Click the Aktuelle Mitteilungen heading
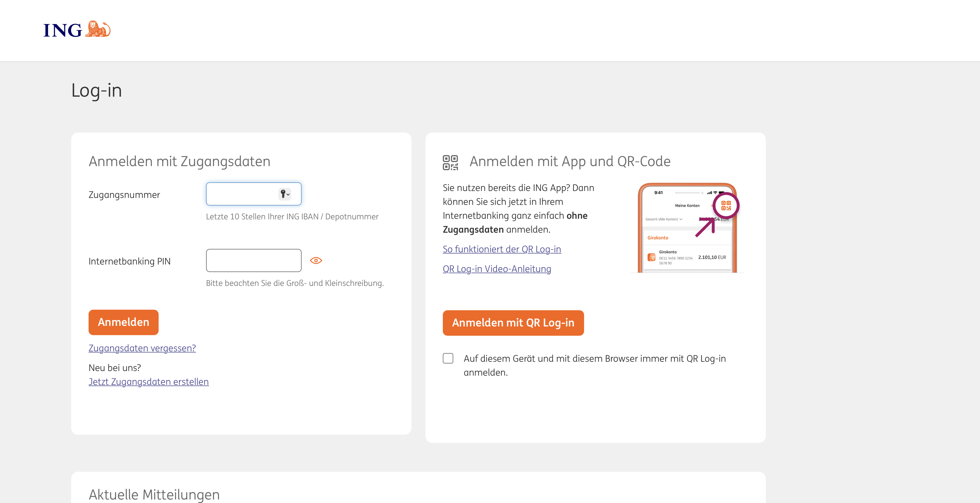The image size is (980, 503). click(x=154, y=495)
